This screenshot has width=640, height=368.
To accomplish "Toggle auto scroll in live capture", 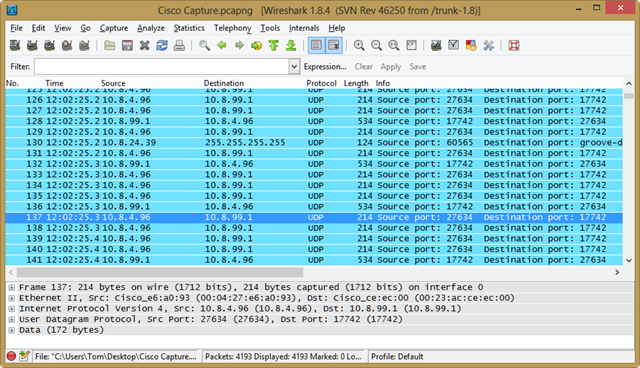I will pyautogui.click(x=334, y=45).
